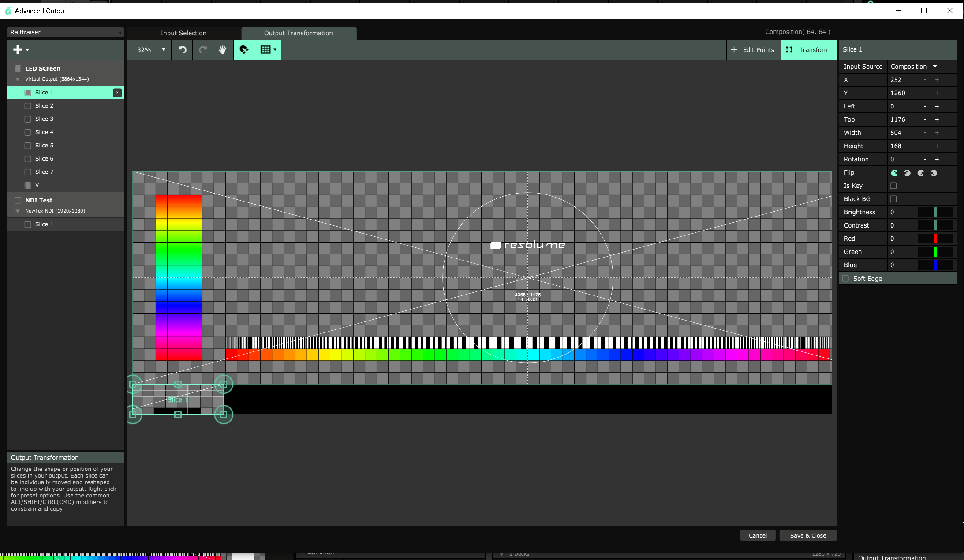Toggle the Slice 3 checkbox
The width and height of the screenshot is (964, 560).
tap(28, 119)
